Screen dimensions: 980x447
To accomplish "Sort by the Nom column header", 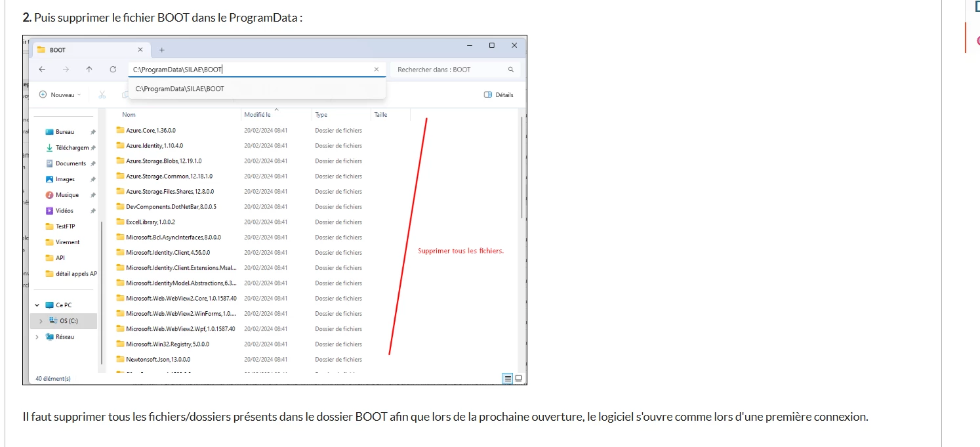I will tap(129, 115).
